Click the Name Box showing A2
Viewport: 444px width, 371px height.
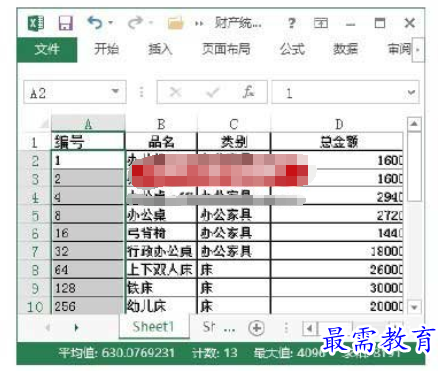coord(75,92)
